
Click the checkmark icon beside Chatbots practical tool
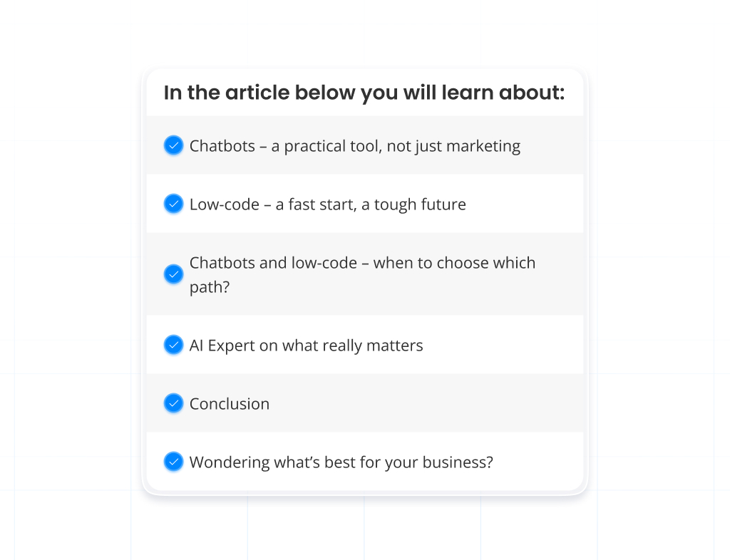[173, 145]
